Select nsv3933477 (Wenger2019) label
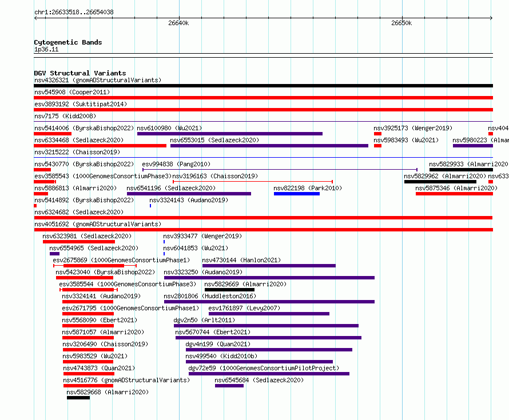Image resolution: width=509 pixels, height=420 pixels. click(202, 236)
